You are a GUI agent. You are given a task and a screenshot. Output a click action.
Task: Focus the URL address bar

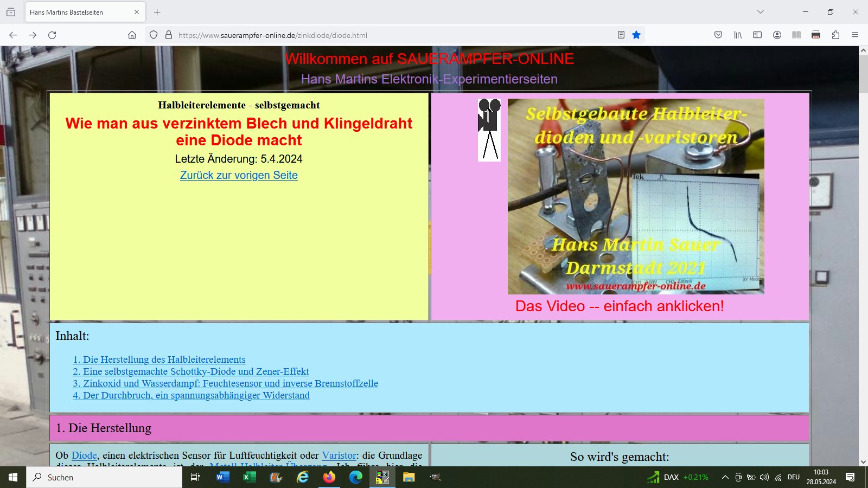pos(394,35)
